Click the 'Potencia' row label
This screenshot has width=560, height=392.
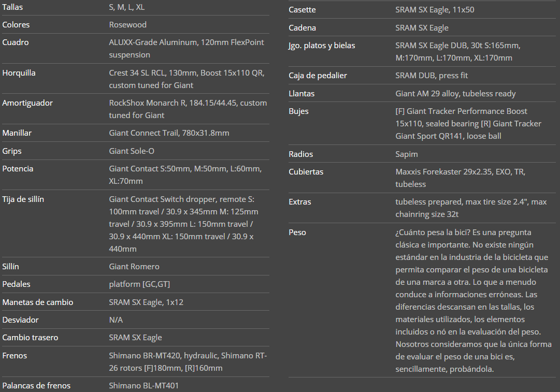click(x=18, y=169)
